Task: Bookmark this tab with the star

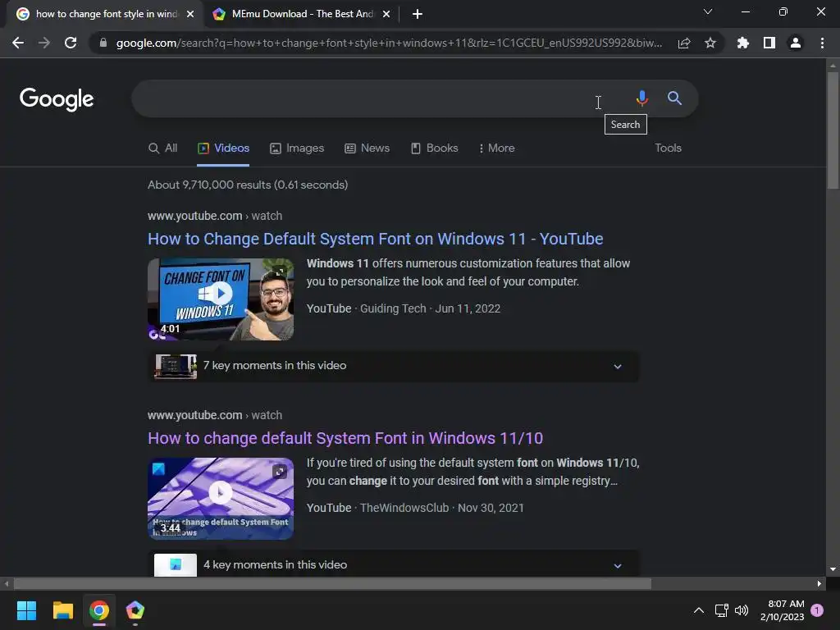Action: [710, 43]
